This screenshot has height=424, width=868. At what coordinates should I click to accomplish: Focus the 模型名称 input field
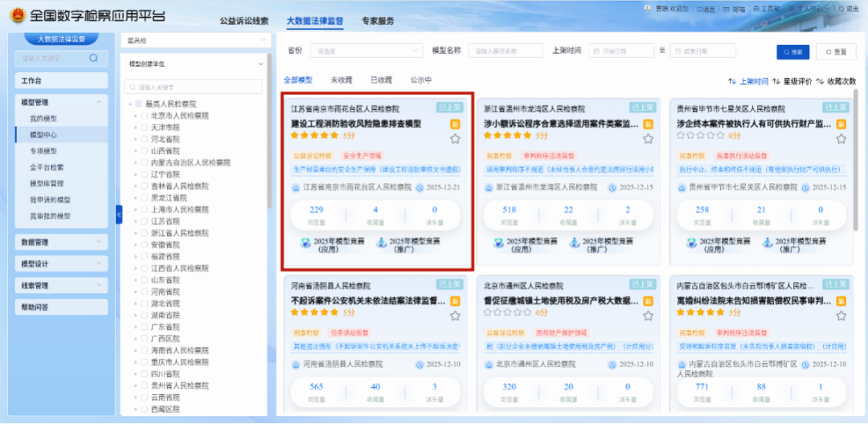click(x=506, y=51)
